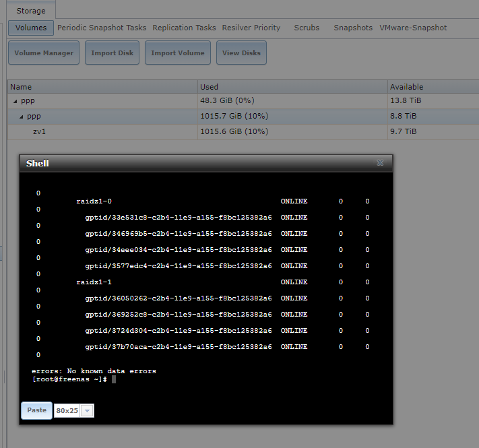Open the Scrubs tab
The image size is (479, 448).
tap(307, 28)
